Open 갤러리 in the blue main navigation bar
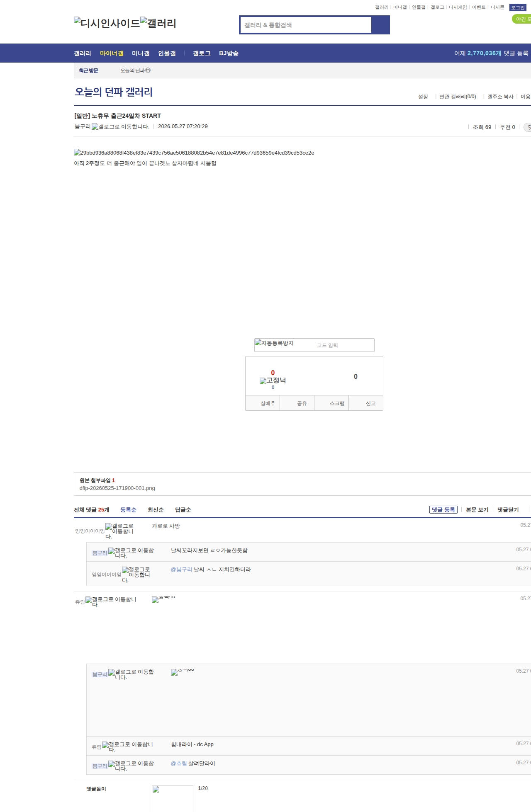The height and width of the screenshot is (812, 531). coord(83,53)
